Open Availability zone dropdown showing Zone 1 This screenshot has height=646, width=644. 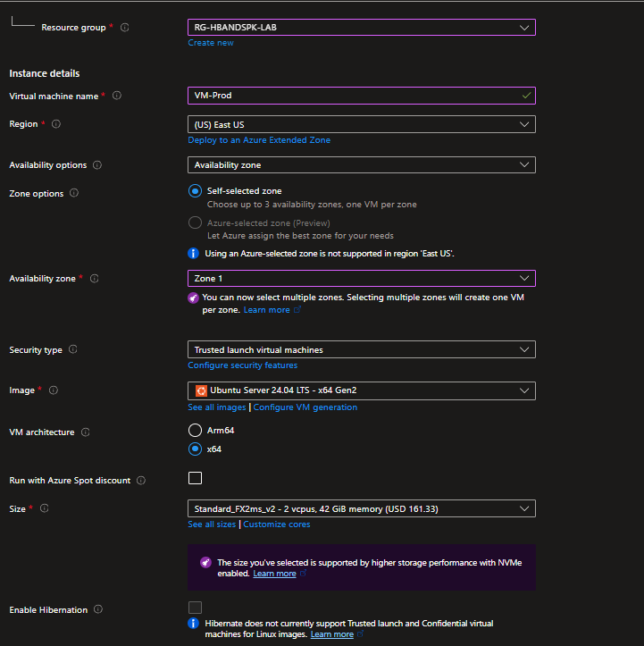pyautogui.click(x=362, y=279)
